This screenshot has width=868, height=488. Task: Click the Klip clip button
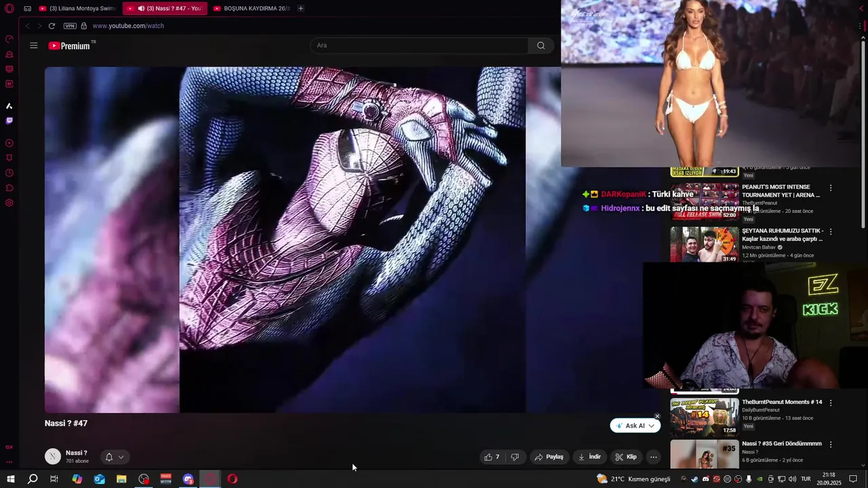[626, 457]
